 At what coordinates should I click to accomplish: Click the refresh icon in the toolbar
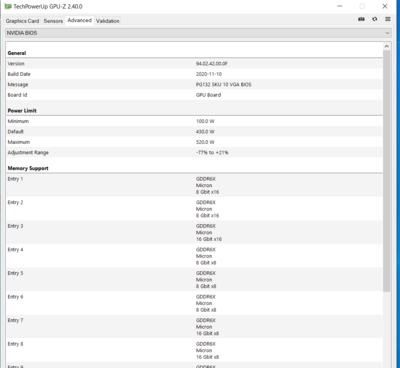point(375,19)
